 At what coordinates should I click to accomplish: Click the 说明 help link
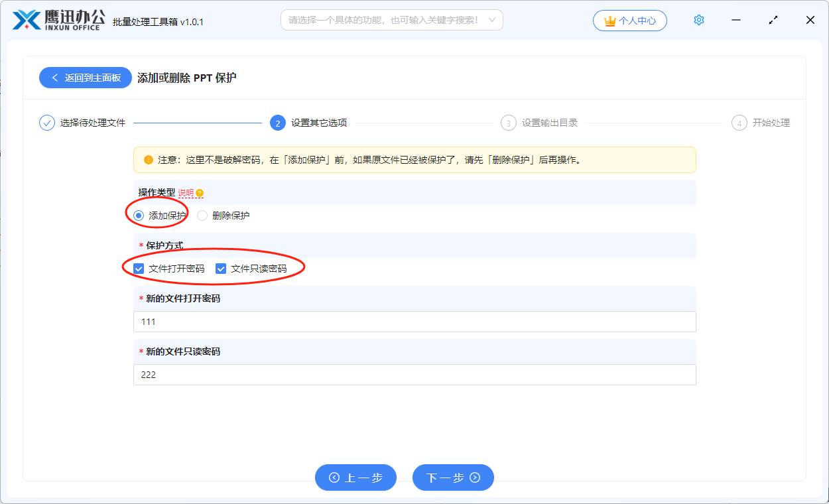186,193
